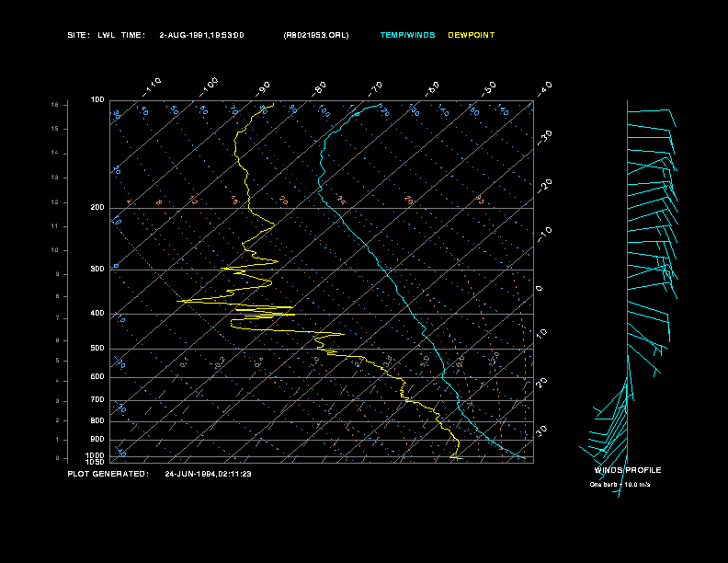The width and height of the screenshot is (728, 563).
Task: Click the -60 isotherm label at top
Action: [432, 88]
